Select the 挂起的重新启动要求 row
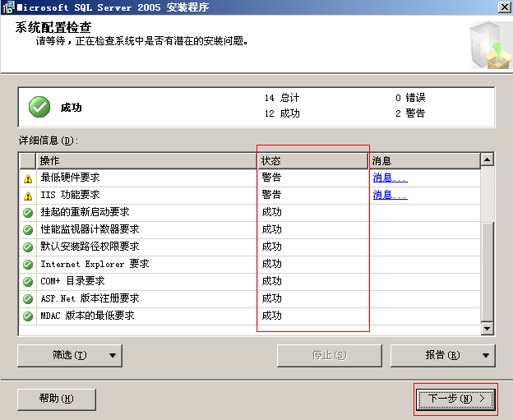This screenshot has height=420, width=513. click(x=250, y=213)
